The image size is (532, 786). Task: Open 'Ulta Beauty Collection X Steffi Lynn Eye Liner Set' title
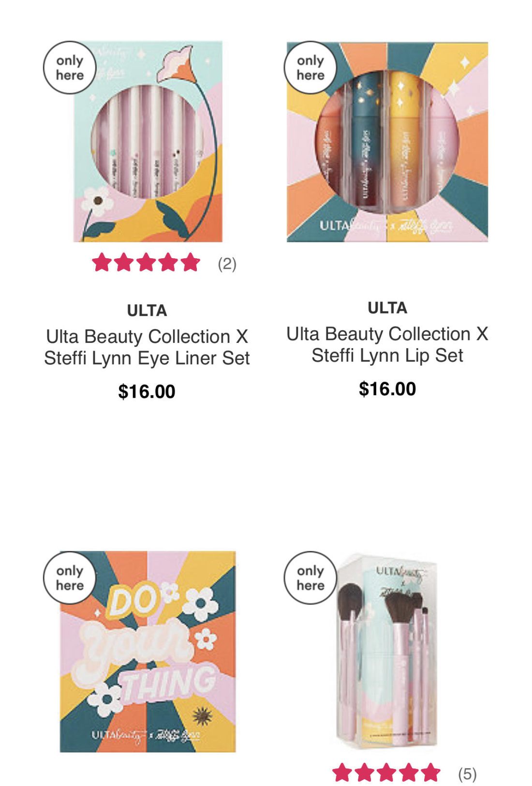point(147,347)
